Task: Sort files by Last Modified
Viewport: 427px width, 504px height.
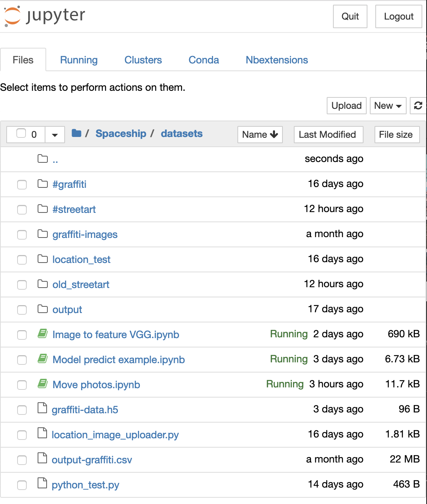Action: click(328, 135)
